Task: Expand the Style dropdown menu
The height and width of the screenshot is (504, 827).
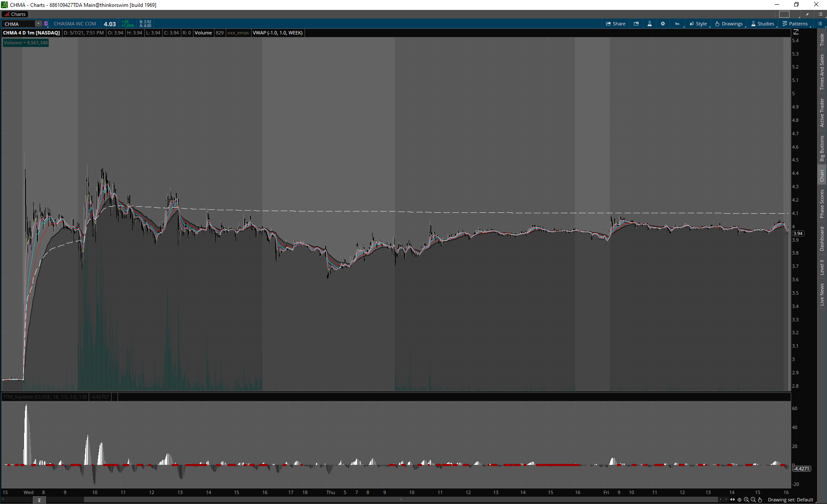Action: point(698,24)
